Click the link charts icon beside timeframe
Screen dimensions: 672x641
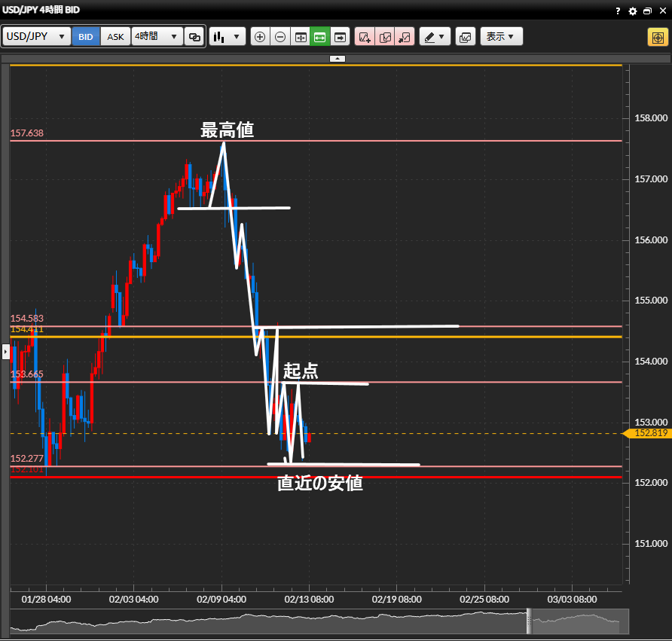tap(194, 37)
